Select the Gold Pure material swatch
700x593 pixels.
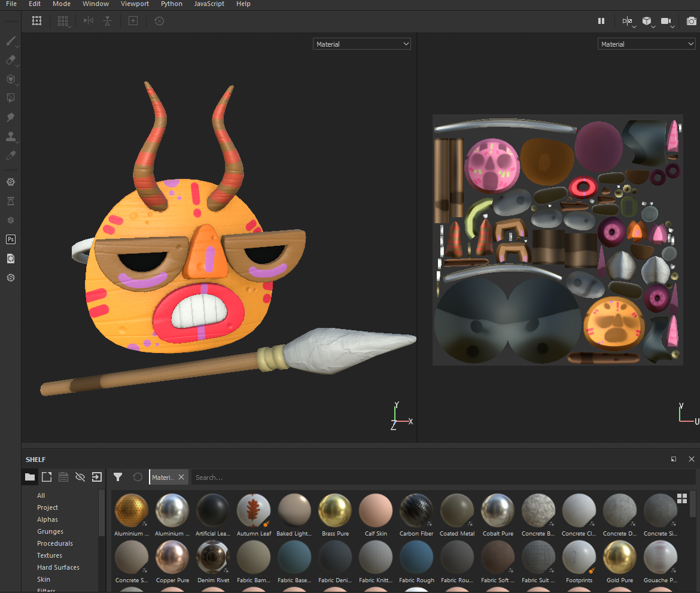[x=619, y=558]
